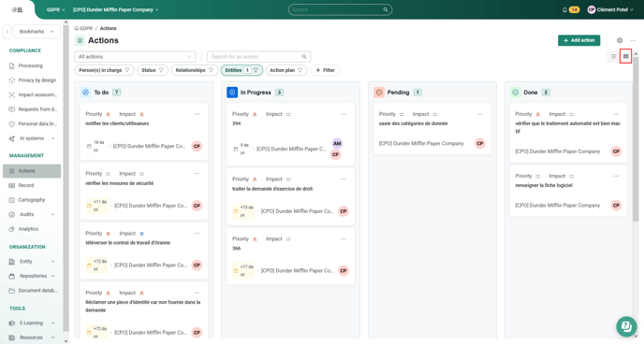This screenshot has height=344, width=644.
Task: Click the Processing sidebar icon
Action: (11, 65)
